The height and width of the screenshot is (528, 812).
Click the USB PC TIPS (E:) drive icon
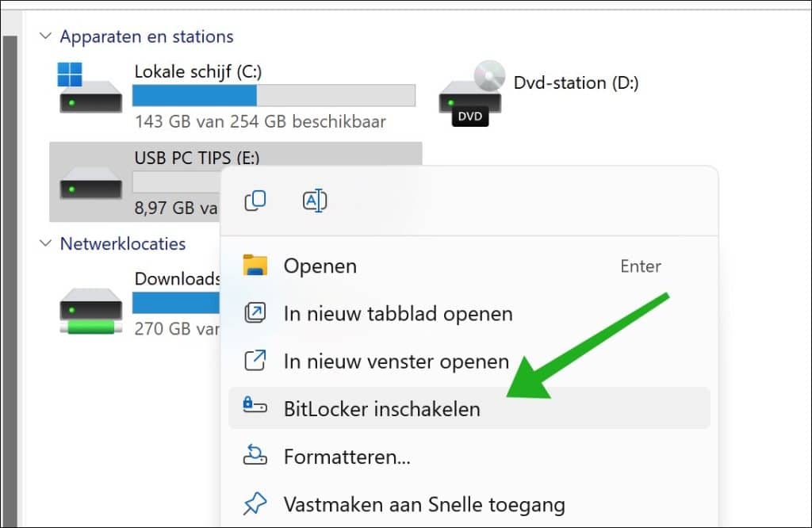[x=90, y=182]
